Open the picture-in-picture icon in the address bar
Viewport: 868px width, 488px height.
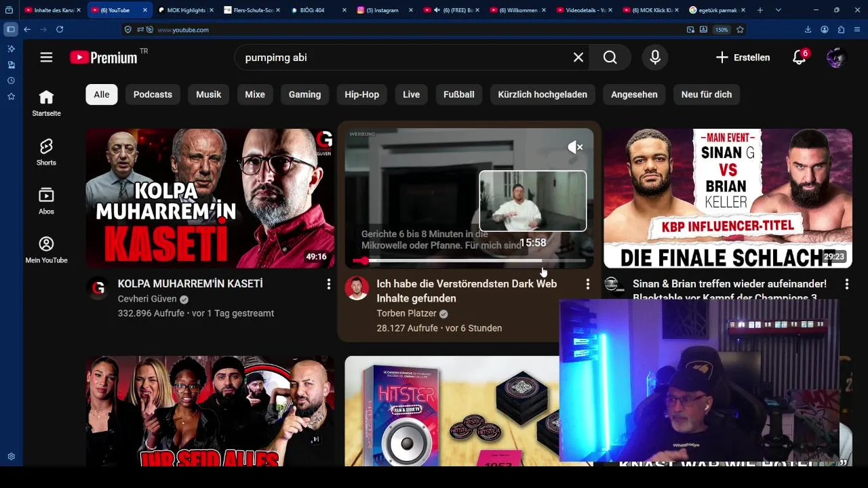click(x=690, y=29)
